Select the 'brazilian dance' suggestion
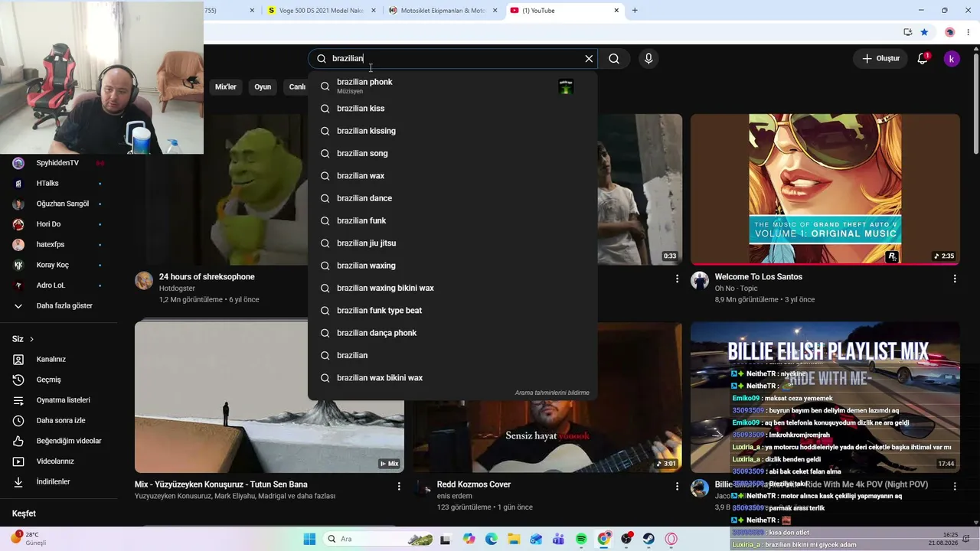Viewport: 980px width, 551px height. (x=452, y=198)
